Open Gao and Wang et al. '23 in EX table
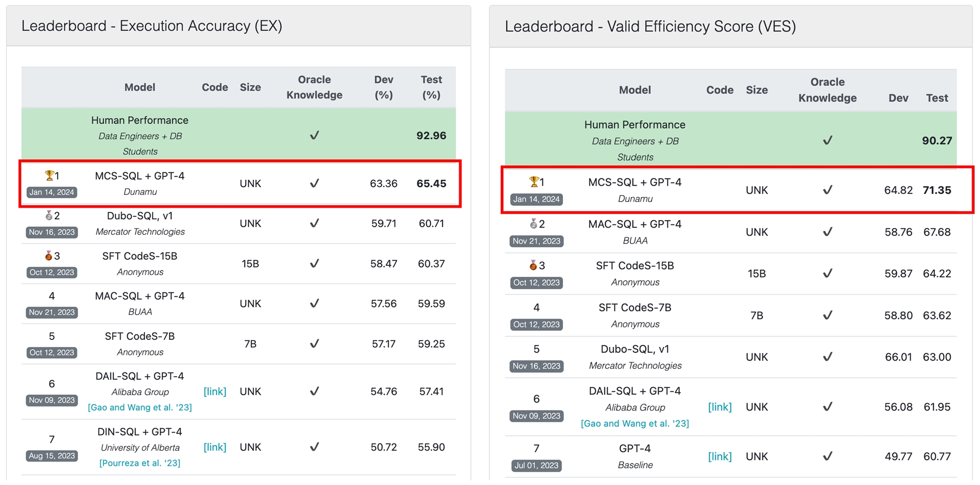Image resolution: width=980 pixels, height=485 pixels. pos(140,407)
